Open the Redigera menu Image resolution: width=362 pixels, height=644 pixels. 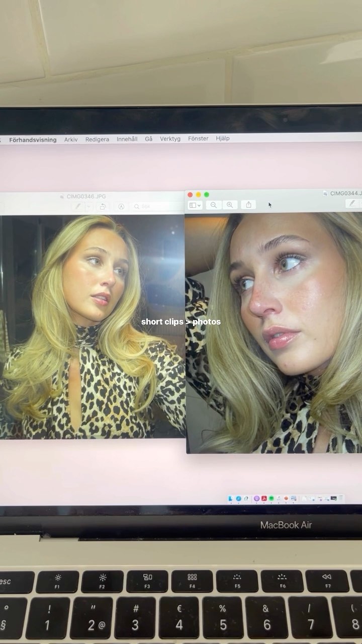pyautogui.click(x=97, y=139)
